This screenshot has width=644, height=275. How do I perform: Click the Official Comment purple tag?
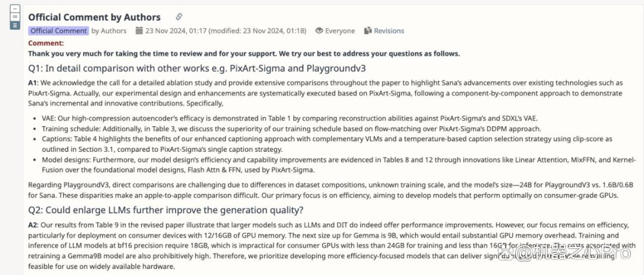(58, 31)
